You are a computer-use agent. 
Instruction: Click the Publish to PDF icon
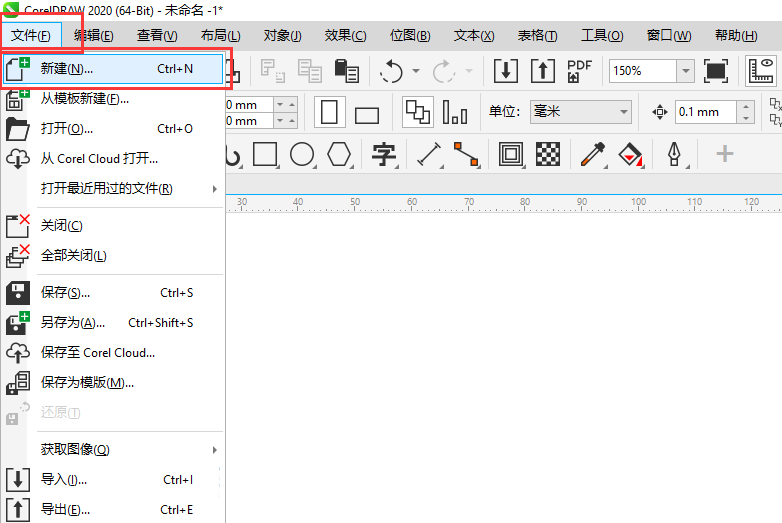(x=580, y=71)
